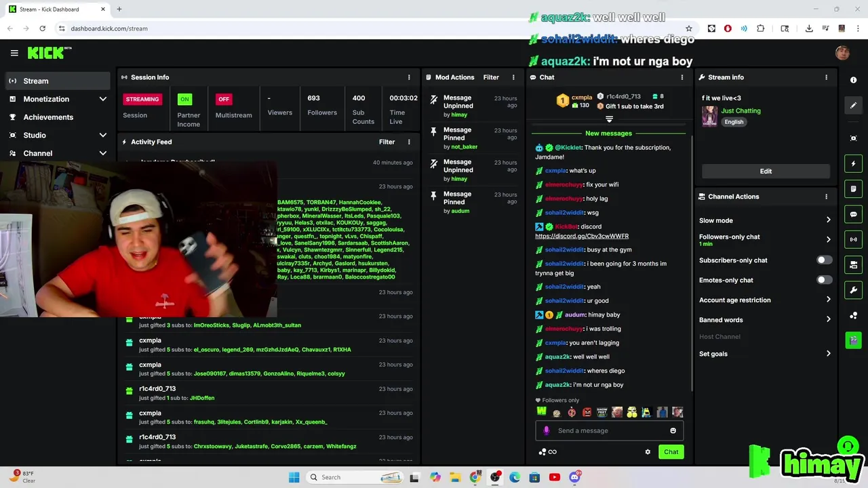Open the hamburger menu beside Kick logo
This screenshot has height=488, width=868.
(x=14, y=53)
